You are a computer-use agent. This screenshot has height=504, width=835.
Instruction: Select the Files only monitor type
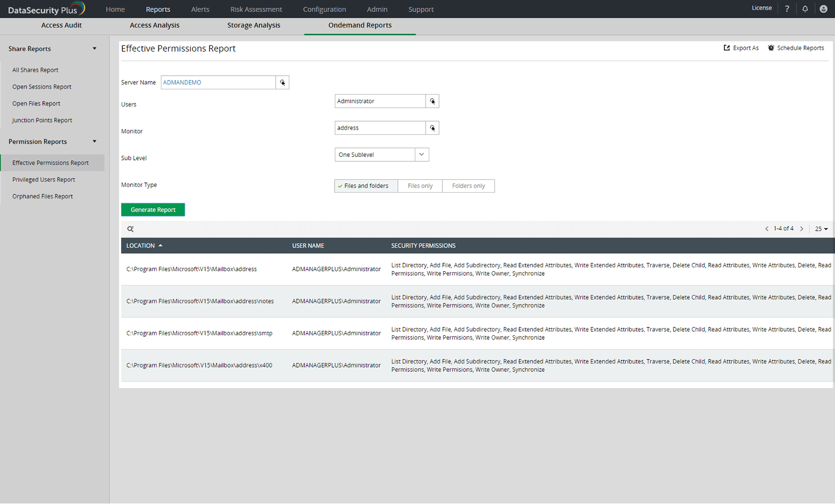pos(420,186)
